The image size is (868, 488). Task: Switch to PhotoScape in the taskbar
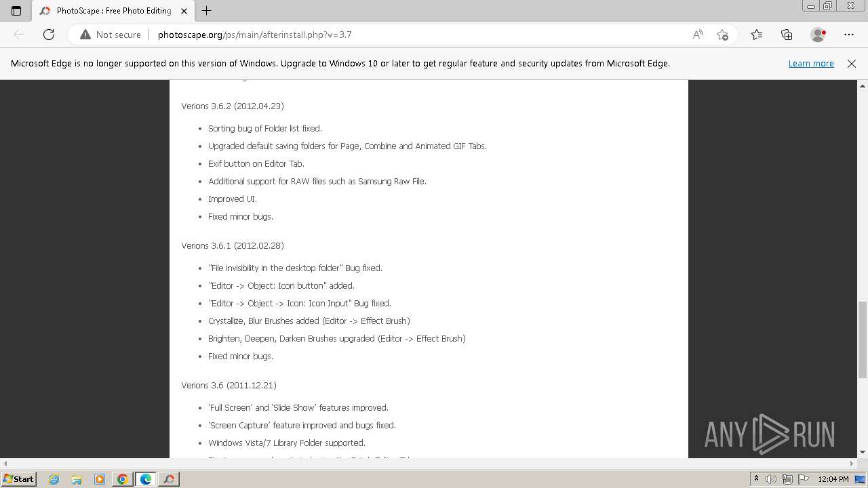169,479
